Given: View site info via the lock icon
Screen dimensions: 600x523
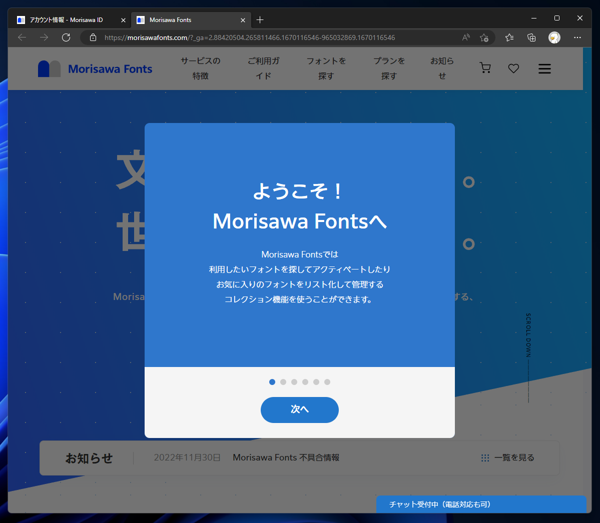Looking at the screenshot, I should [93, 37].
